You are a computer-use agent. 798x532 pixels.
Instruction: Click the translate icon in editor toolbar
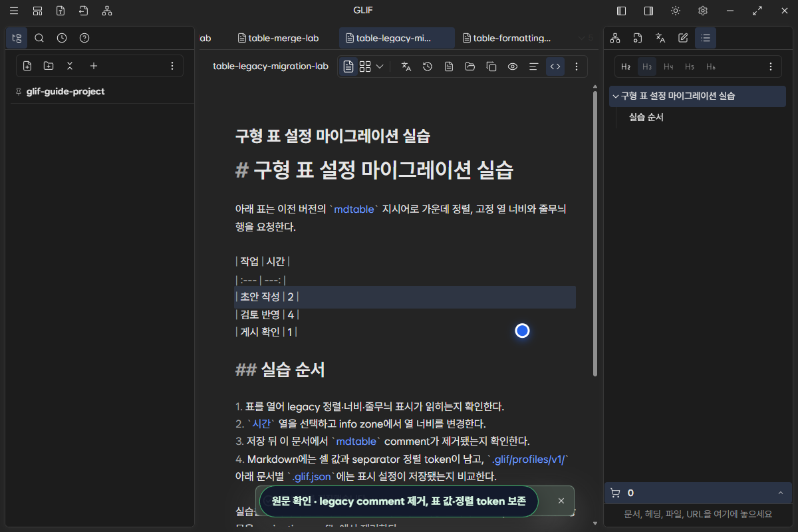(x=406, y=66)
